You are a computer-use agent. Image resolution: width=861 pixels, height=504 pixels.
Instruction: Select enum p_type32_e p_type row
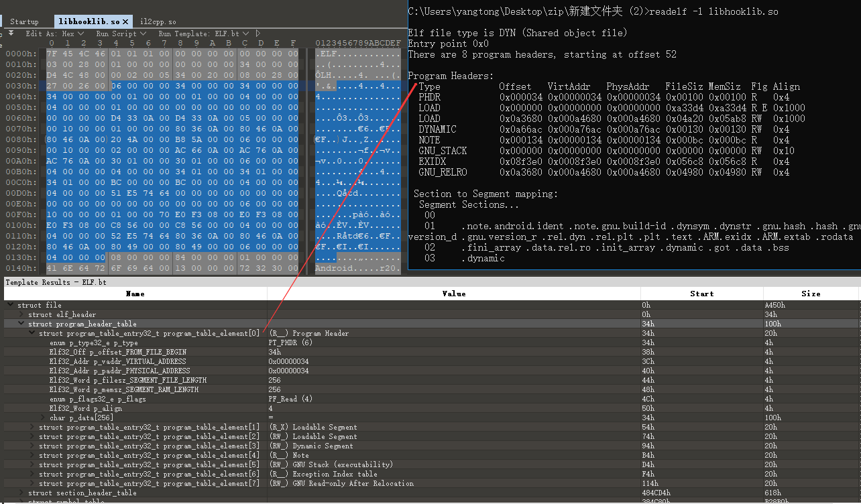[x=431, y=342]
